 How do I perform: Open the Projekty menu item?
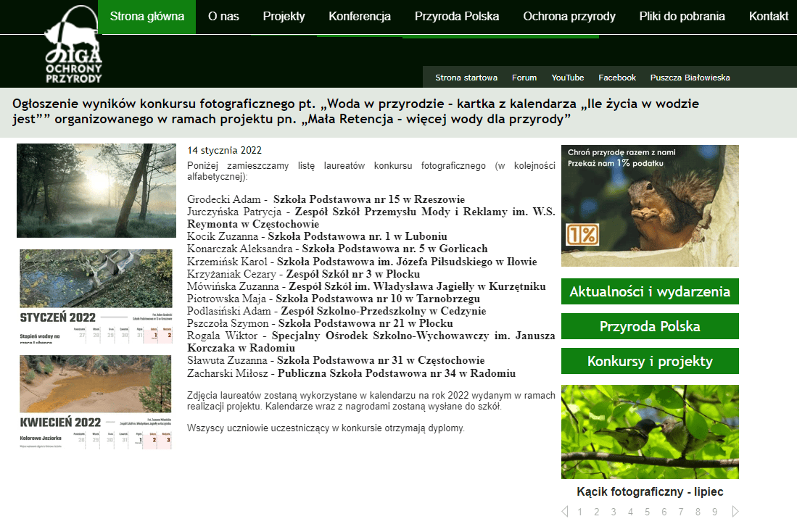(x=284, y=17)
